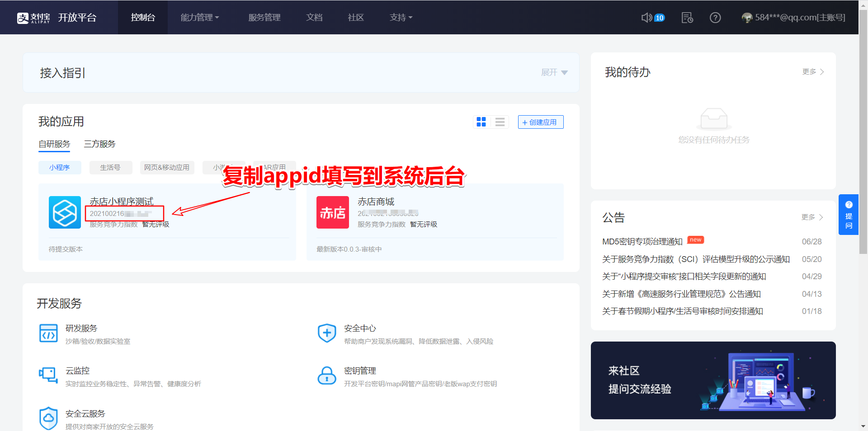Open the 控制台 nav item
868x431 pixels.
pyautogui.click(x=143, y=18)
